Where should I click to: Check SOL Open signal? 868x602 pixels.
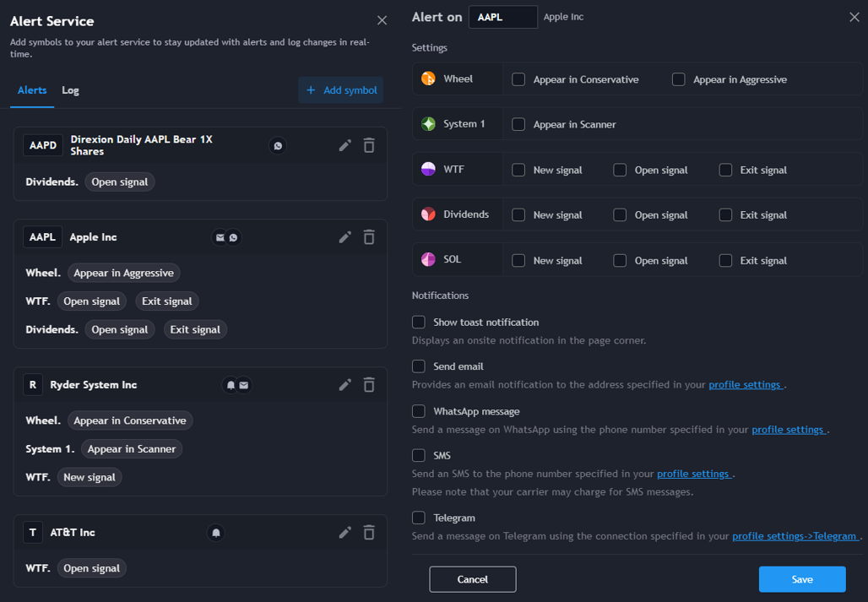[x=620, y=260]
